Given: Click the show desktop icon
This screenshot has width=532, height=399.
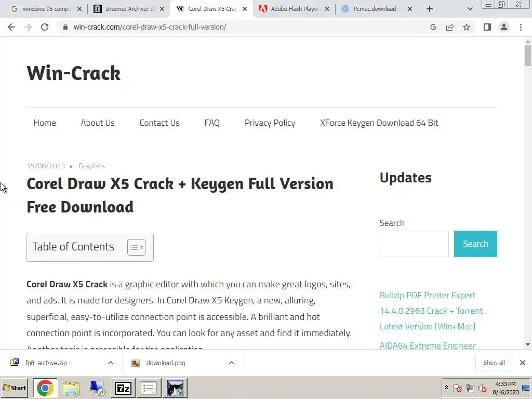Looking at the screenshot, I should coord(526,388).
